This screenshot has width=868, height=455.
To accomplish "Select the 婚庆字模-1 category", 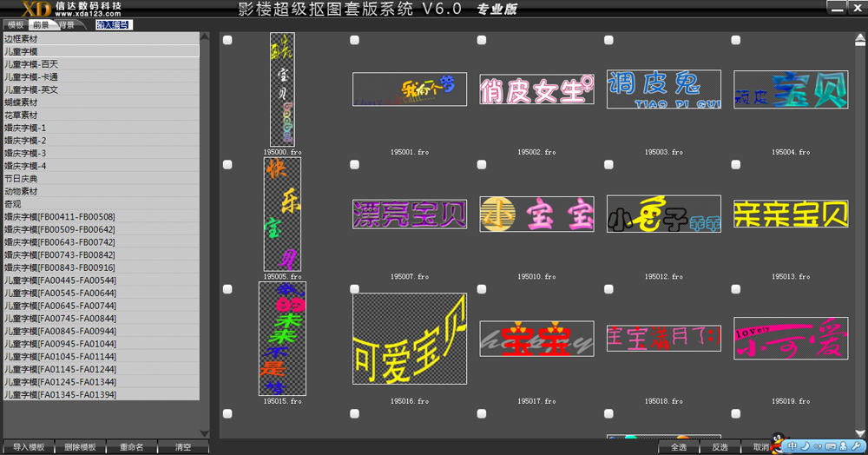I will pyautogui.click(x=102, y=128).
